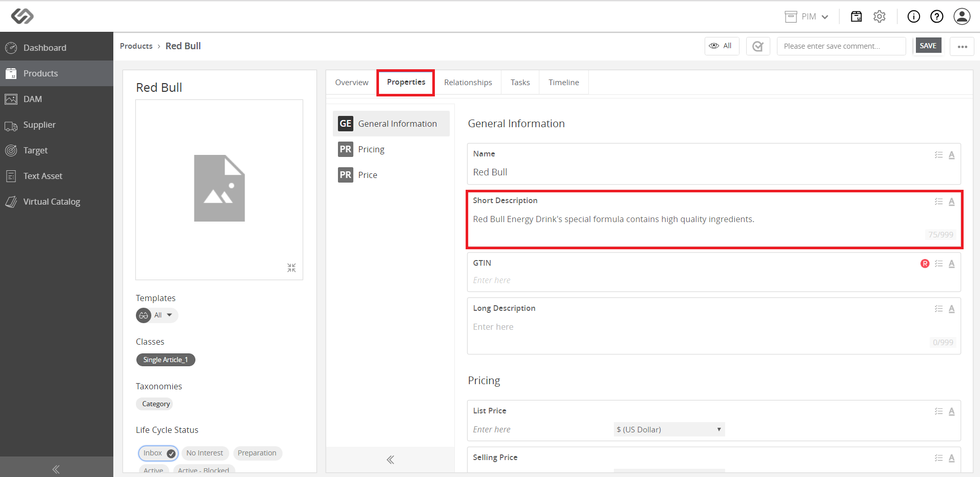980x477 pixels.
Task: Click the text format icon in Name field
Action: pyautogui.click(x=952, y=155)
